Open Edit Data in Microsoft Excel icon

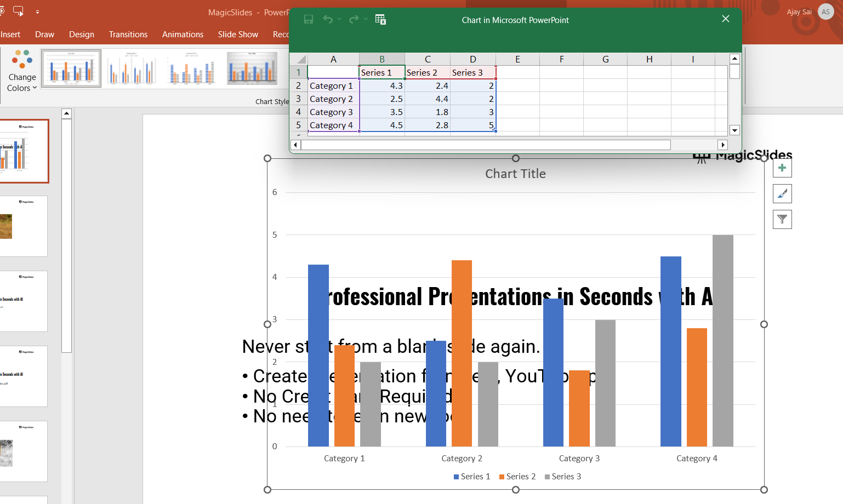coord(380,20)
